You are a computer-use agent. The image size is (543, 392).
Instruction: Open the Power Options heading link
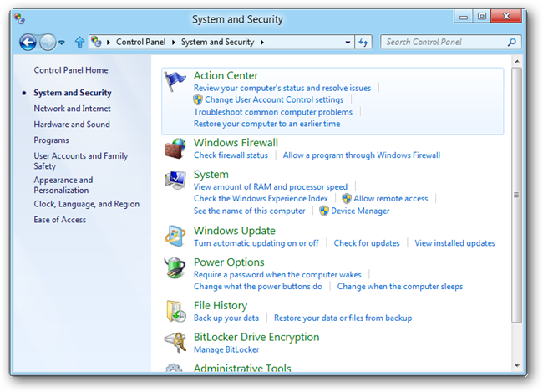[229, 262]
